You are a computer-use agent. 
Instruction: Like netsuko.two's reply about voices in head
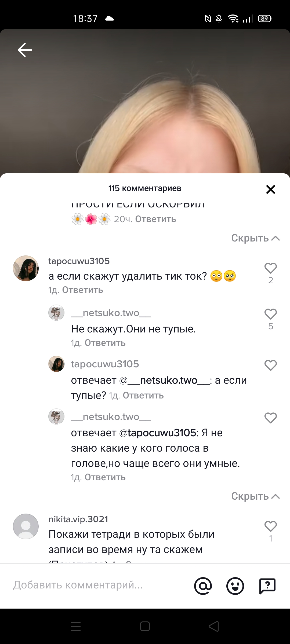point(270,418)
